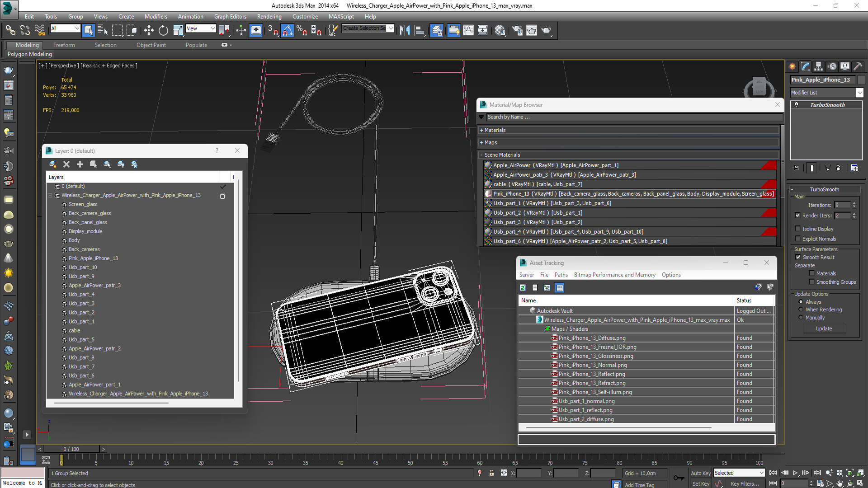Click Show End Result toggle icon
The height and width of the screenshot is (488, 868).
[x=812, y=168]
